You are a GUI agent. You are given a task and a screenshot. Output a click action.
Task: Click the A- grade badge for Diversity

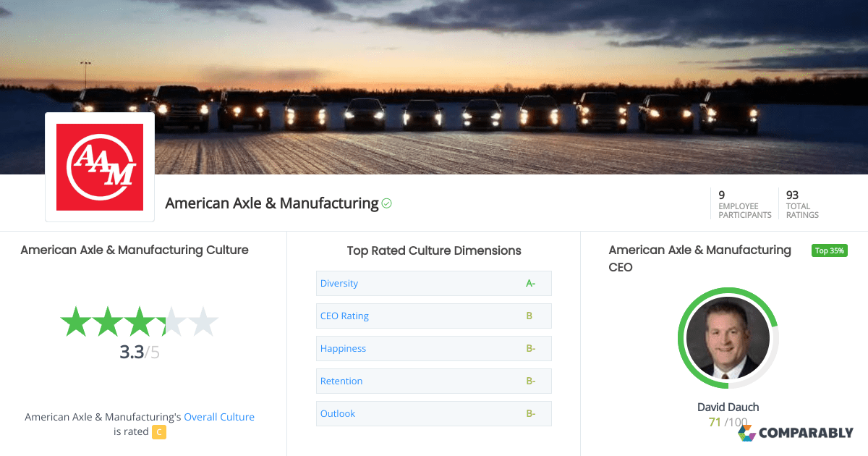pyautogui.click(x=530, y=283)
